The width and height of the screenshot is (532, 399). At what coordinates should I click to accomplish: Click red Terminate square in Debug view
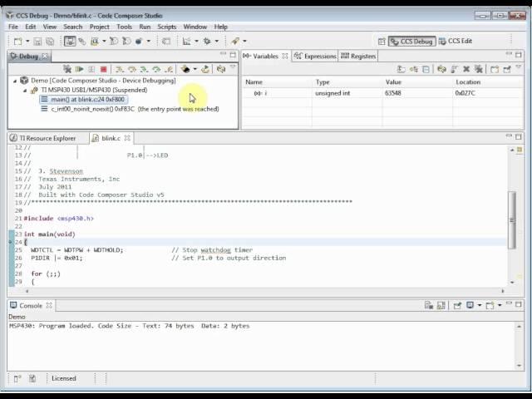tap(103, 69)
